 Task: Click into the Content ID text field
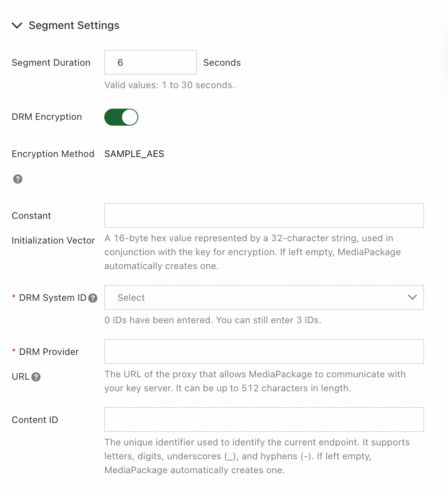[264, 419]
